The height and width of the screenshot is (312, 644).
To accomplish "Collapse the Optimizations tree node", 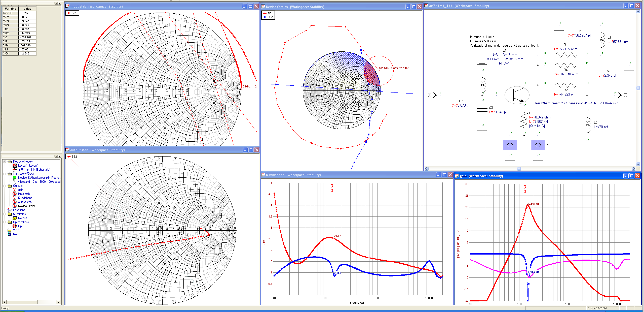I will [x=5, y=222].
